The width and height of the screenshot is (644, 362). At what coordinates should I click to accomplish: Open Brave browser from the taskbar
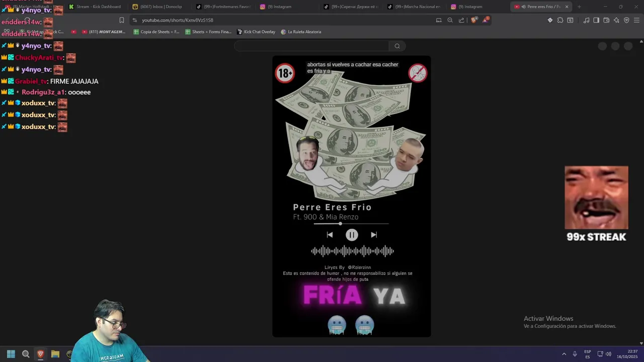point(40,354)
